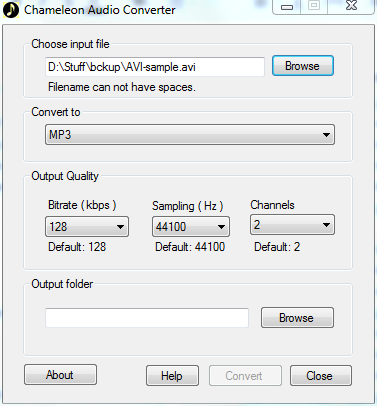Click the Close button at the bottom
The height and width of the screenshot is (406, 377).
pyautogui.click(x=320, y=376)
